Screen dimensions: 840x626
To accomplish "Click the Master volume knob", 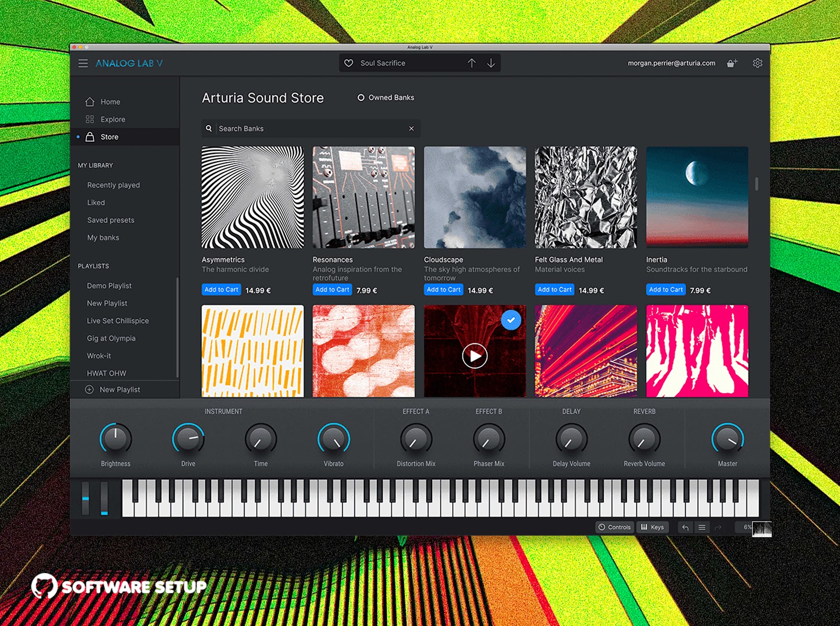I will tap(728, 439).
